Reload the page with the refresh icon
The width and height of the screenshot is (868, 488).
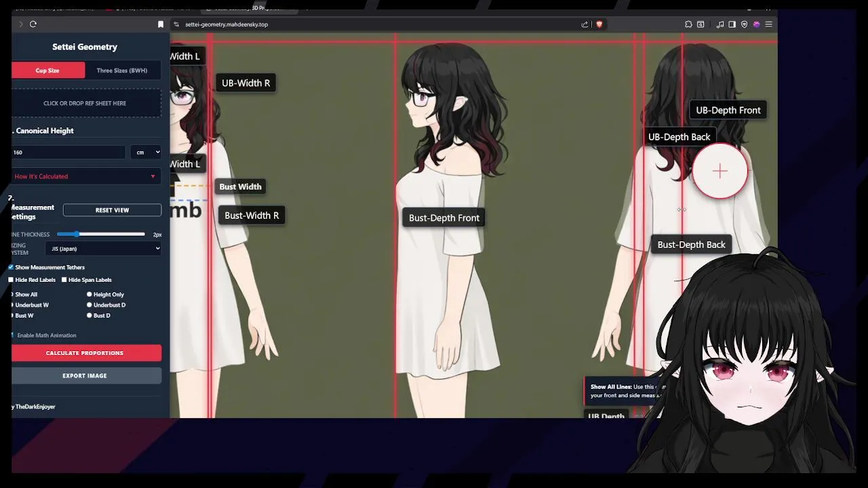pyautogui.click(x=33, y=24)
